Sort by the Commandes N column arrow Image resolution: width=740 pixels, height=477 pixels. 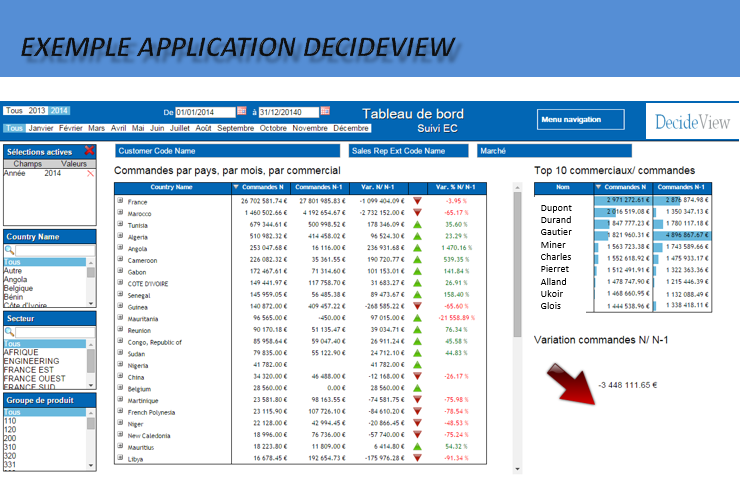click(x=235, y=187)
